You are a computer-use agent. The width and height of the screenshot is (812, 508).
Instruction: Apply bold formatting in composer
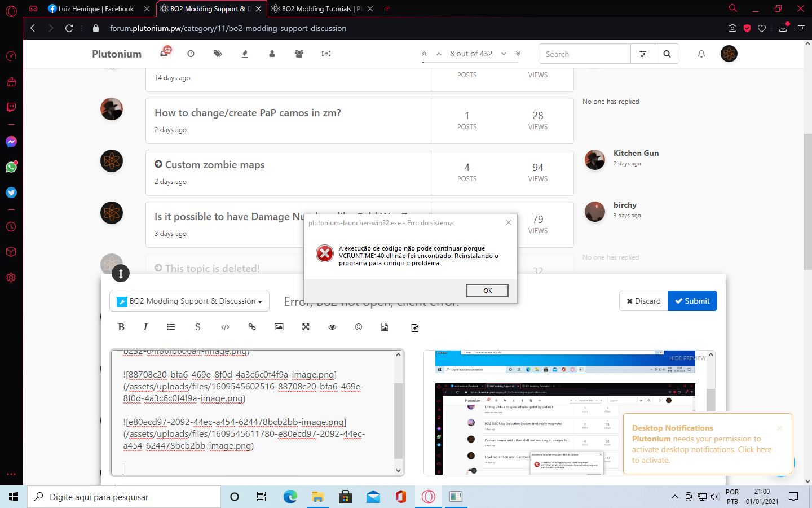tap(121, 327)
